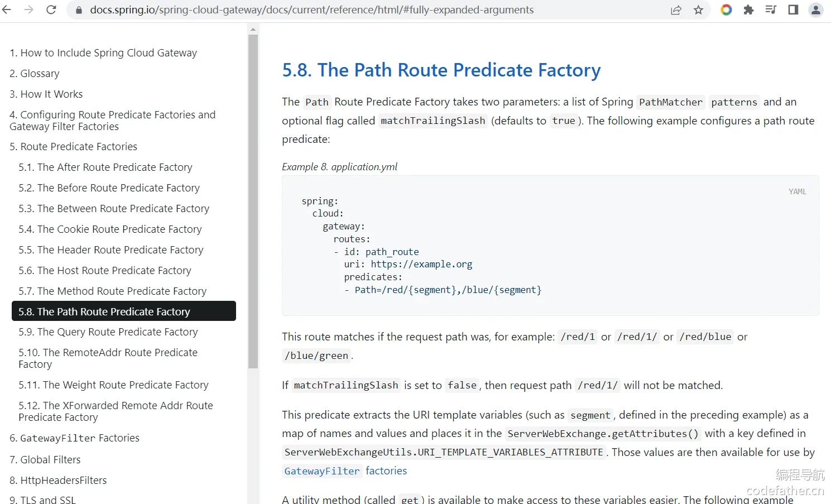Click the 'id: path_route' code line
Viewport: 831px width, 504px height.
[381, 252]
